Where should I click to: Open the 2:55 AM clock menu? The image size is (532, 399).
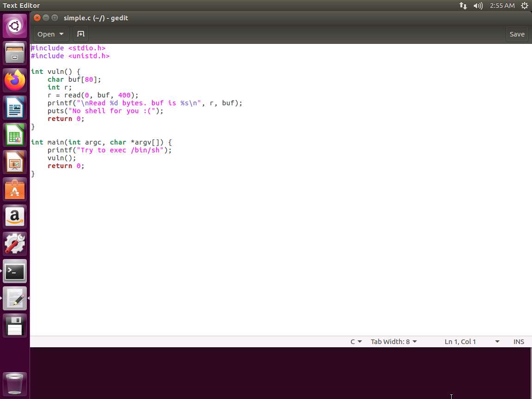502,6
